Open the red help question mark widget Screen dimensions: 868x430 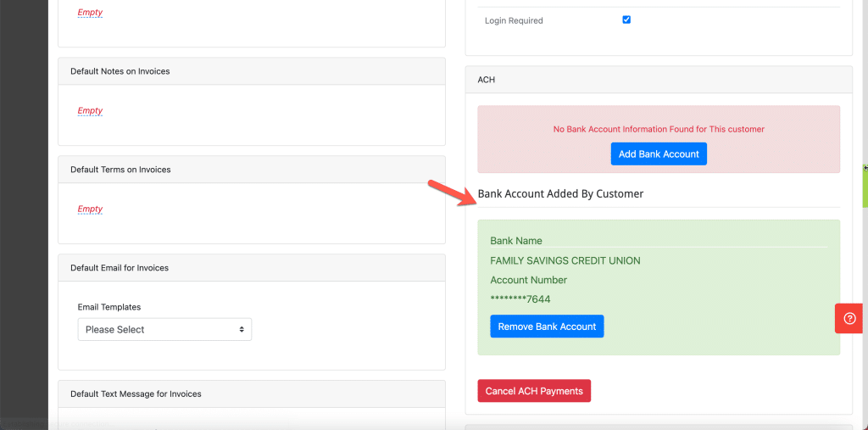coord(849,318)
